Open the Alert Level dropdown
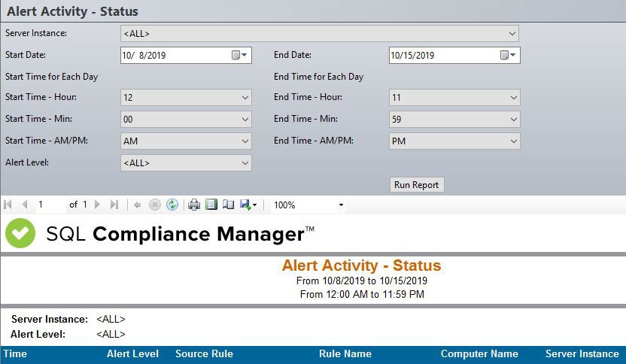The width and height of the screenshot is (626, 364). pyautogui.click(x=245, y=162)
